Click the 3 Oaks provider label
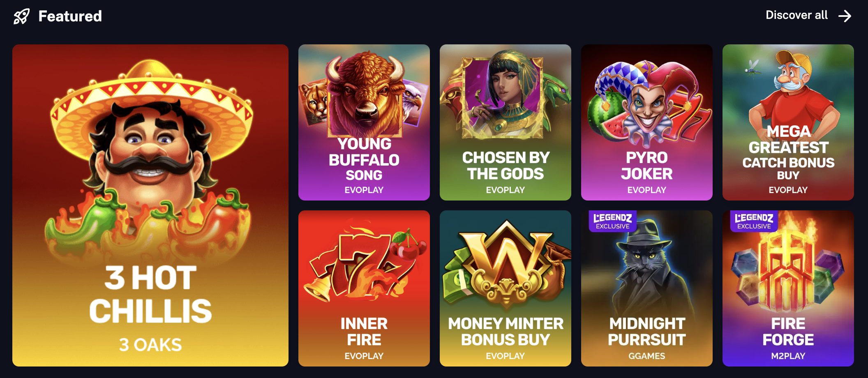The height and width of the screenshot is (378, 868). coord(150,345)
